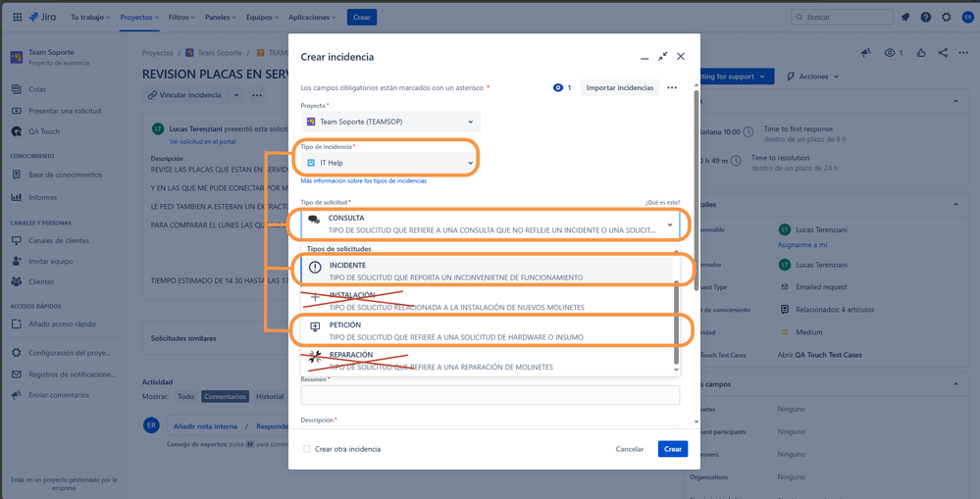
Task: Click the thumbs-up vote icon
Action: [921, 53]
